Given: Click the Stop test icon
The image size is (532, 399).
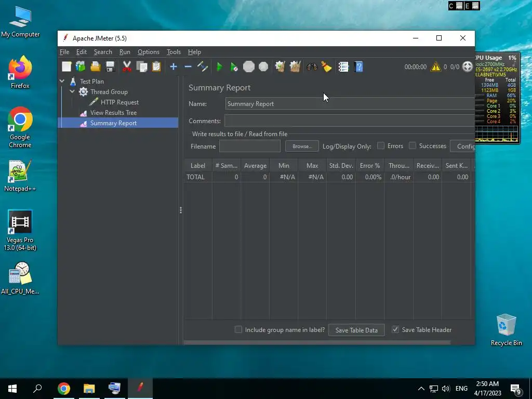Looking at the screenshot, I should coord(249,66).
